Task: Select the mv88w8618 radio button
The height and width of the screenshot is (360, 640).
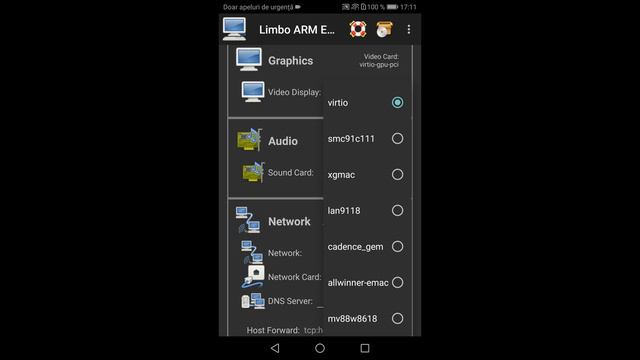Action: click(x=397, y=318)
